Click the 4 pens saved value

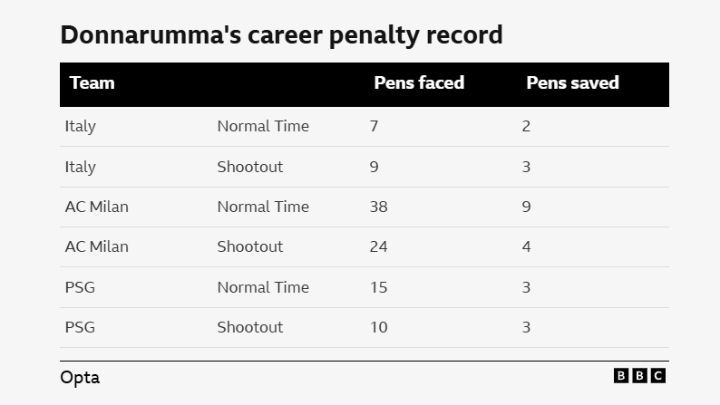tap(526, 247)
